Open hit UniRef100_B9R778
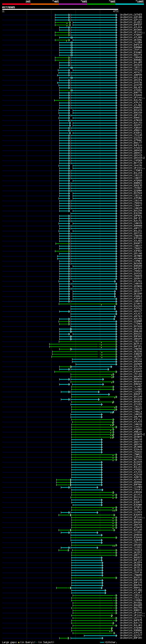This screenshot has width=146, height=644. click(x=131, y=93)
